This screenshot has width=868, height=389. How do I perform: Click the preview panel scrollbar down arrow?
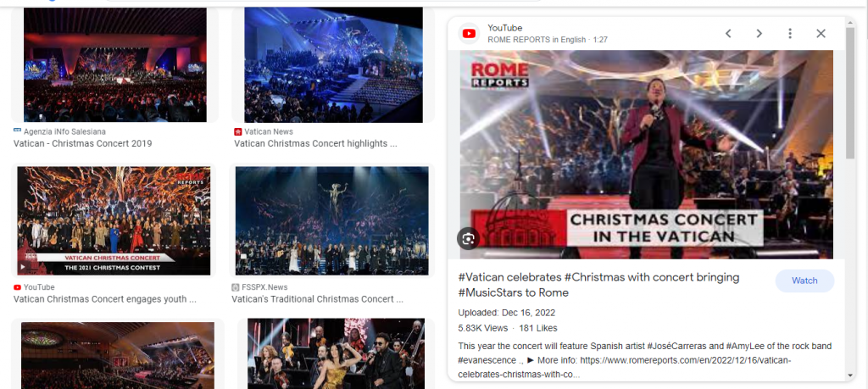851,375
